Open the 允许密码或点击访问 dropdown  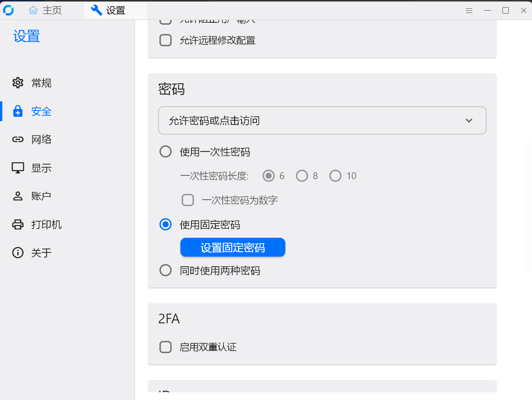[322, 120]
